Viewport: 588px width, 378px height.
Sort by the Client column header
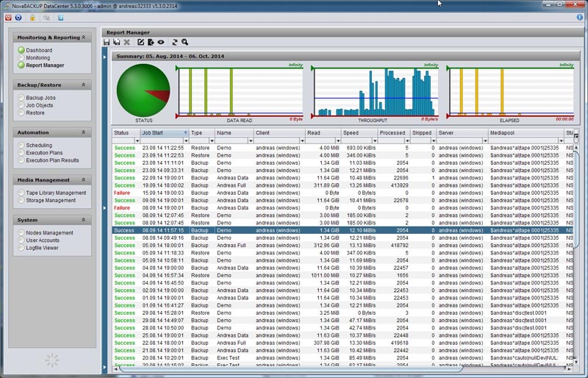click(x=279, y=132)
